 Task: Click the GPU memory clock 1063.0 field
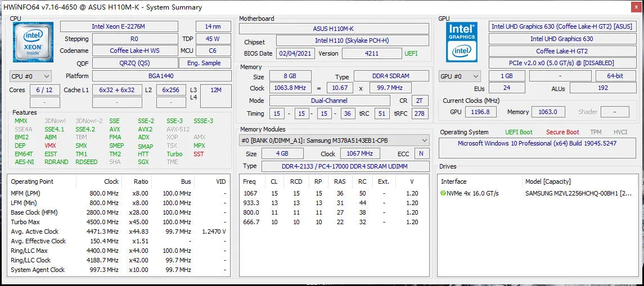[x=548, y=112]
